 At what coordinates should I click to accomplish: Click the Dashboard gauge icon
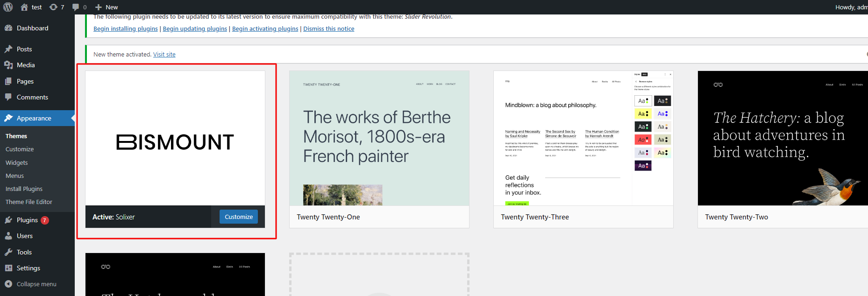point(8,28)
